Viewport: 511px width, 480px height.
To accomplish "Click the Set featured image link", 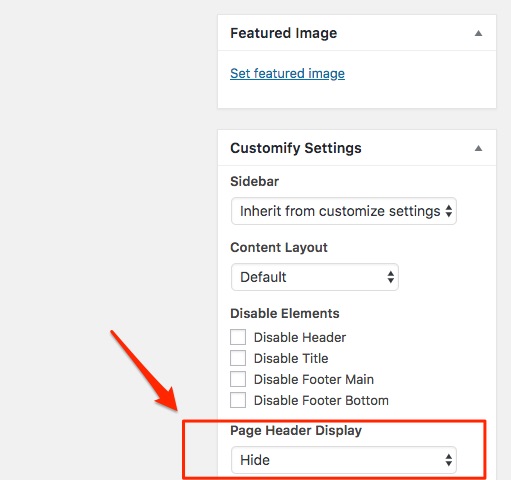I will [x=287, y=73].
